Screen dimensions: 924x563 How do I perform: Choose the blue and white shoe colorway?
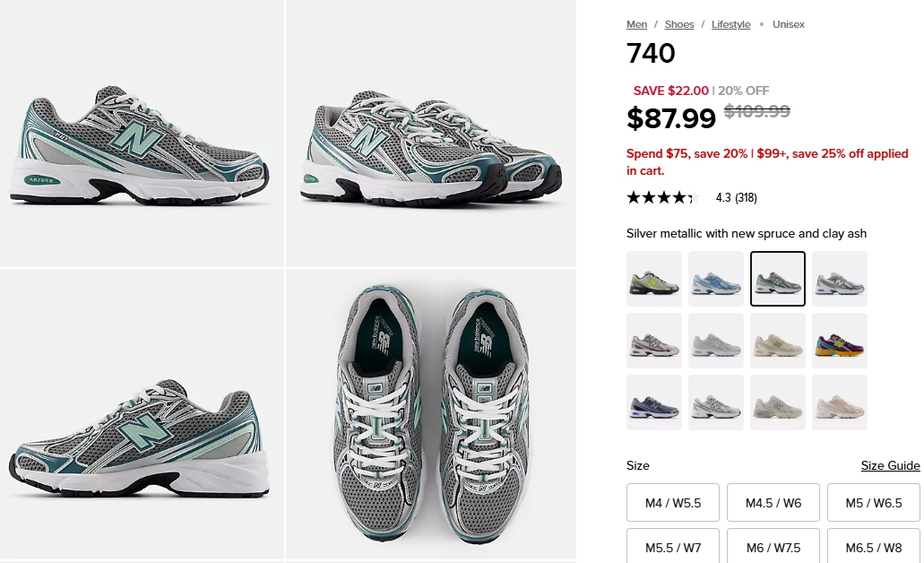pyautogui.click(x=716, y=279)
